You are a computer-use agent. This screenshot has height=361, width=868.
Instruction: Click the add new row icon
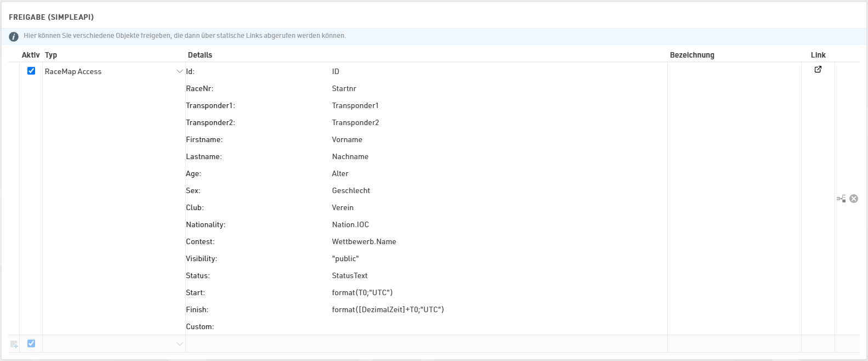pyautogui.click(x=14, y=345)
